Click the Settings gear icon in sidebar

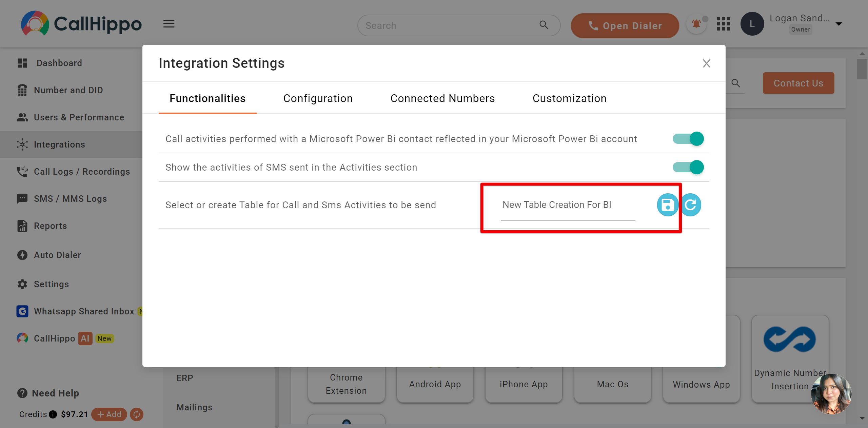point(22,284)
